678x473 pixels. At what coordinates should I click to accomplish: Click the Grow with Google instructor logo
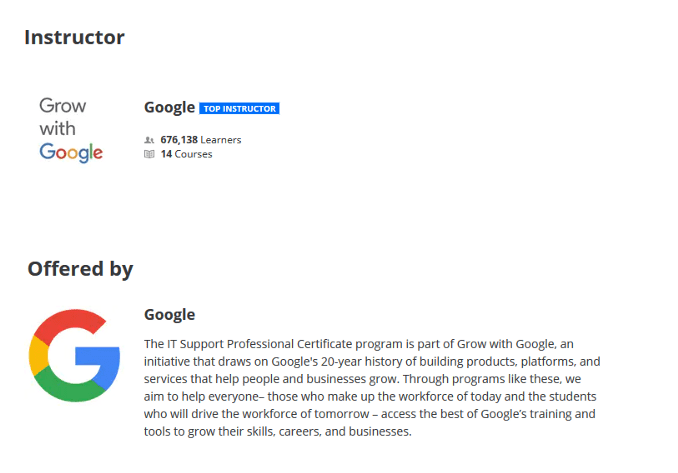[x=71, y=129]
